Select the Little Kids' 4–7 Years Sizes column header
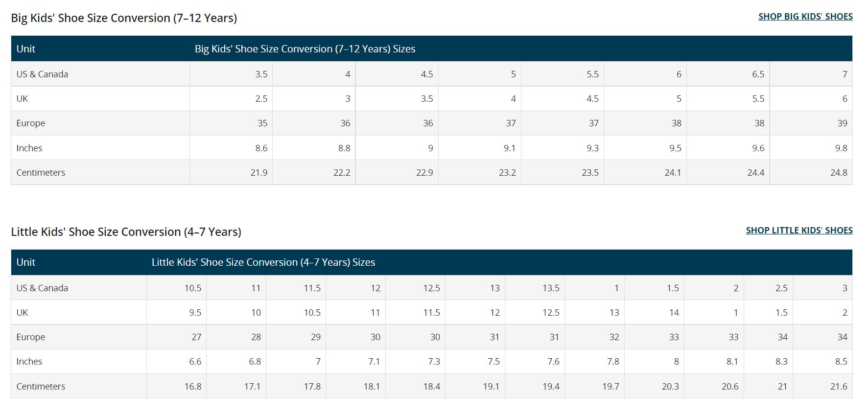 click(x=263, y=262)
